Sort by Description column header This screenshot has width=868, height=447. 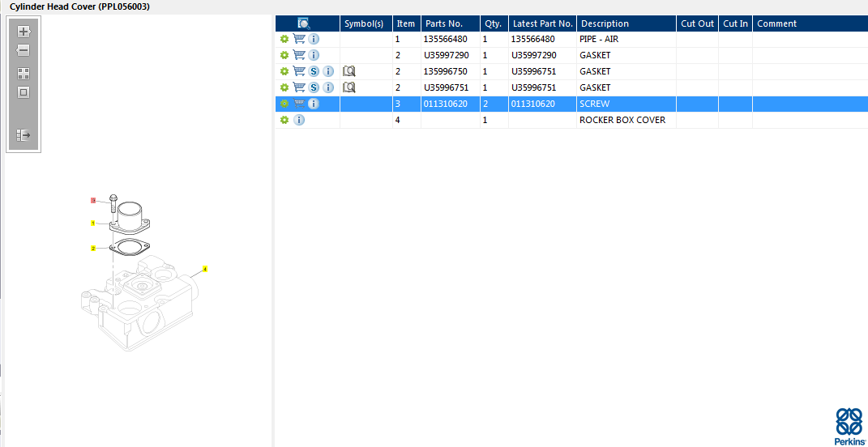626,23
